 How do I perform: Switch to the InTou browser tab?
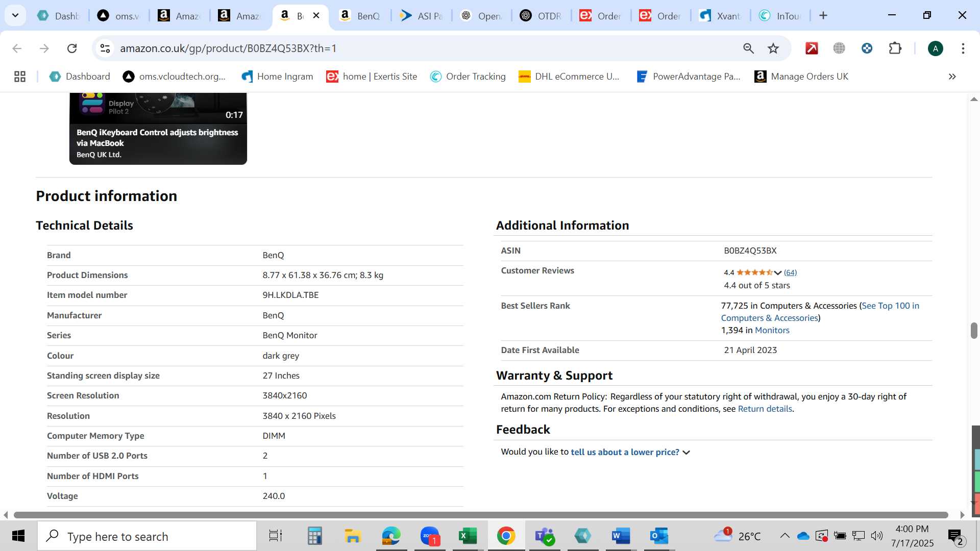point(780,16)
